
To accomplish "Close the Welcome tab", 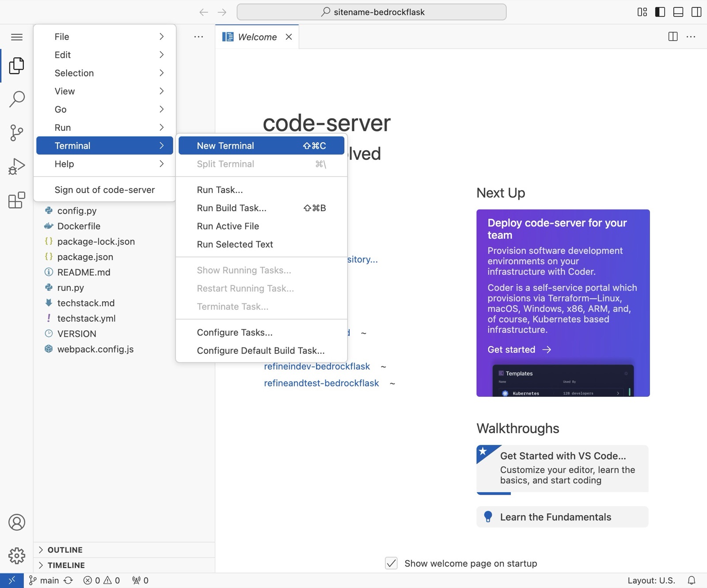I will tap(289, 37).
